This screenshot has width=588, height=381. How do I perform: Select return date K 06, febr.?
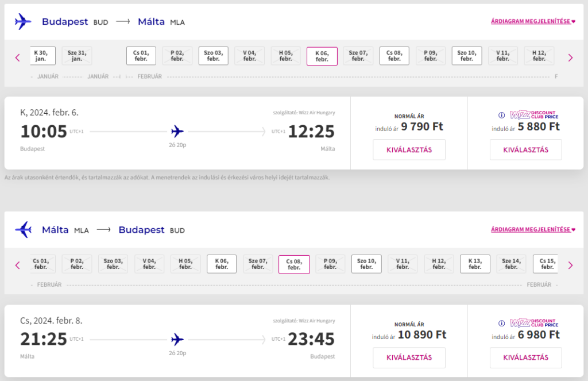point(222,264)
